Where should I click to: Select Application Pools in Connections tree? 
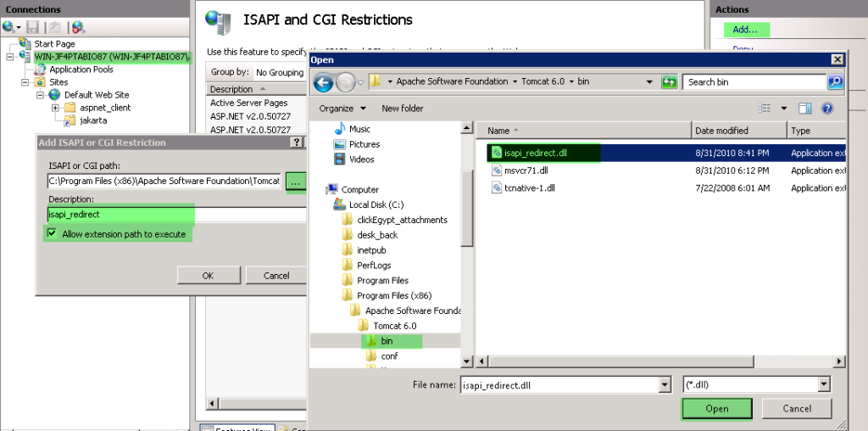coord(81,70)
